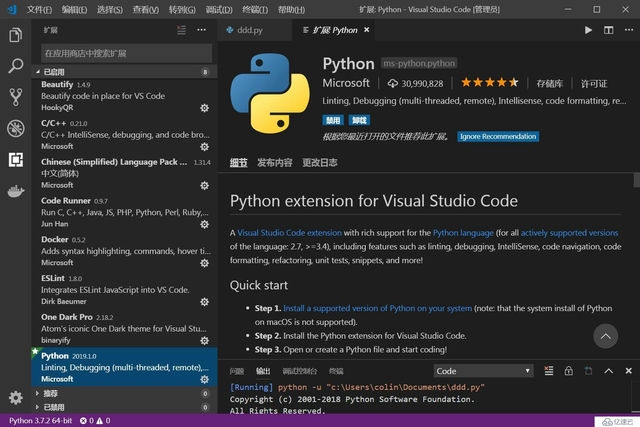Click Python 3.7.2 64-bit interpreter status
Screen dimensions: 640x427
tap(40, 420)
